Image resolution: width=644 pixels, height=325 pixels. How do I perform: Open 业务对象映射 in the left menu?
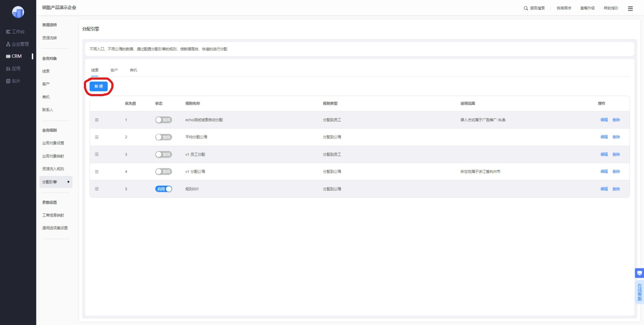(53, 156)
